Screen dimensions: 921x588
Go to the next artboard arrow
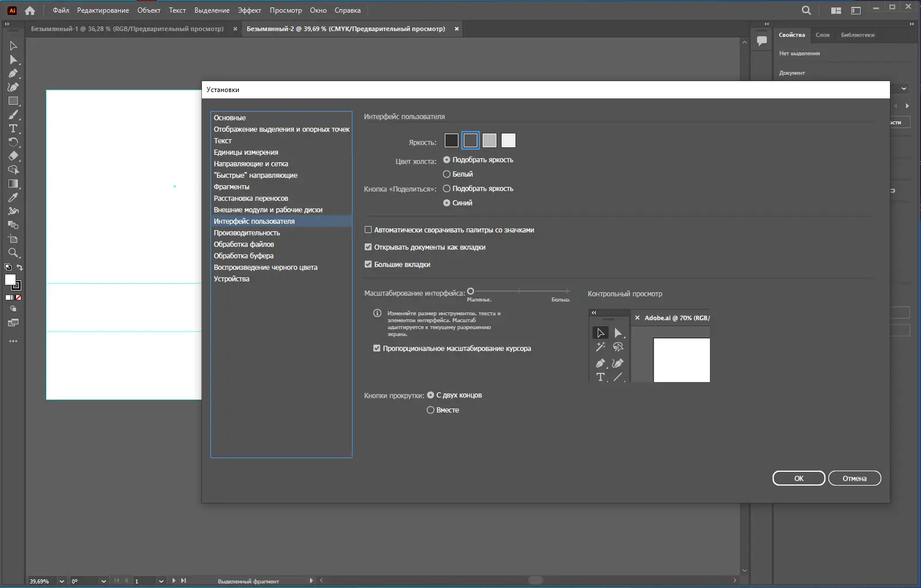click(x=174, y=581)
